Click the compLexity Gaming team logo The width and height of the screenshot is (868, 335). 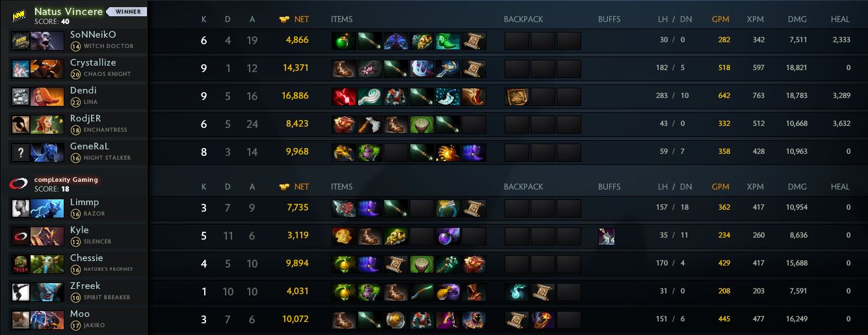pos(18,183)
